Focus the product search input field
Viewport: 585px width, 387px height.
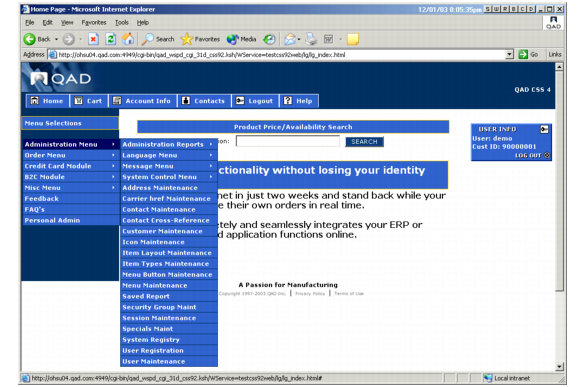coord(288,141)
